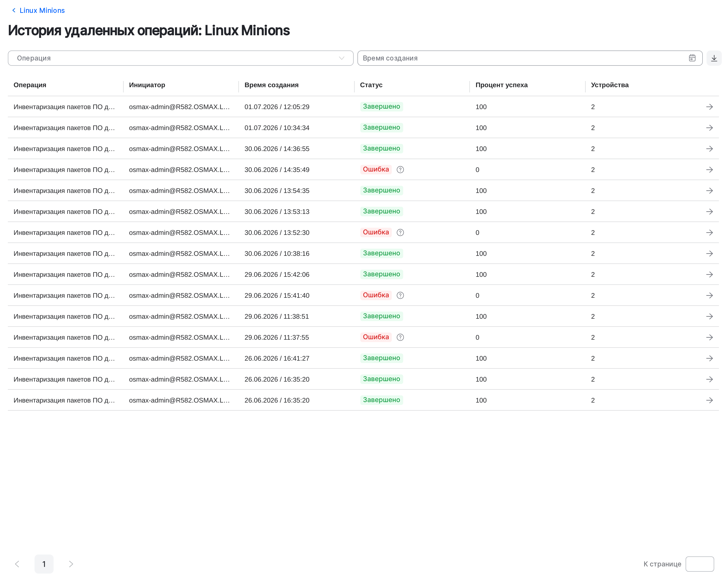Screen dimensions: 728x580
Task: Click the Статус column header
Action: 371,85
